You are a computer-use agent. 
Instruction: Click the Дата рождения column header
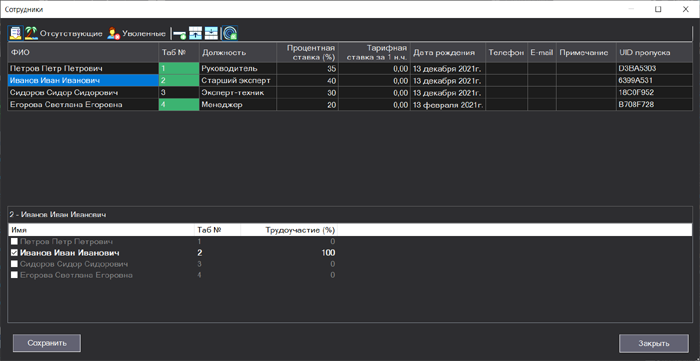448,53
